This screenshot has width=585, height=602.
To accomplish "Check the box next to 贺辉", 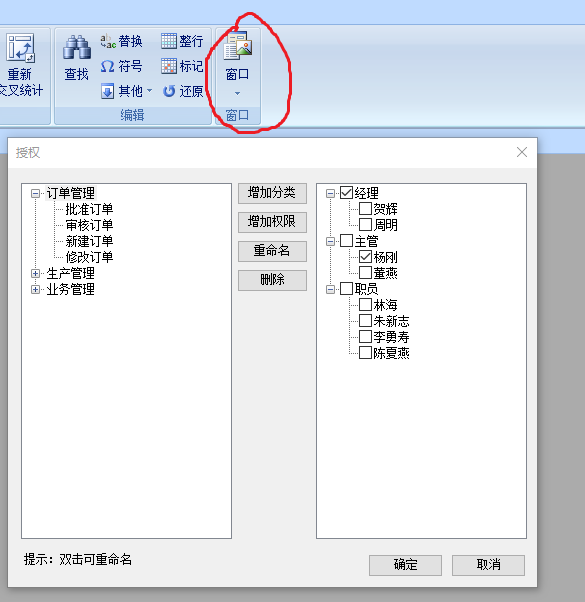I will [x=365, y=208].
